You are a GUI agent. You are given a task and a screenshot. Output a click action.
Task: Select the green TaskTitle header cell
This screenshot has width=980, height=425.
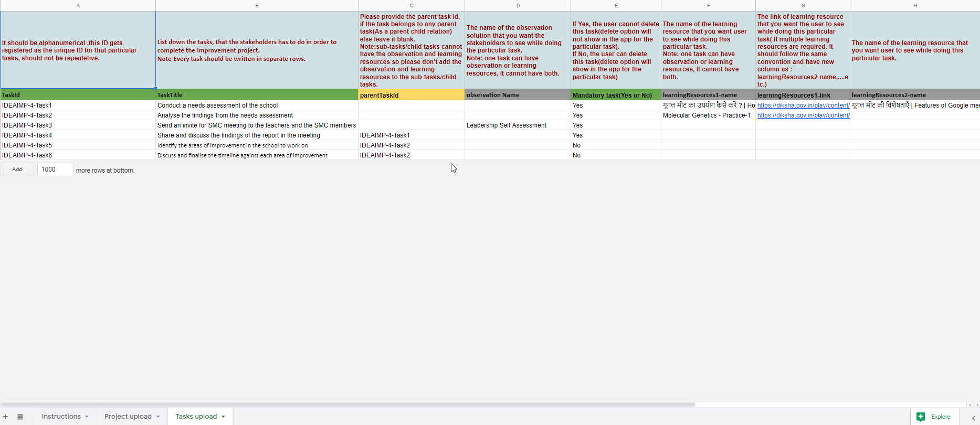coord(257,95)
